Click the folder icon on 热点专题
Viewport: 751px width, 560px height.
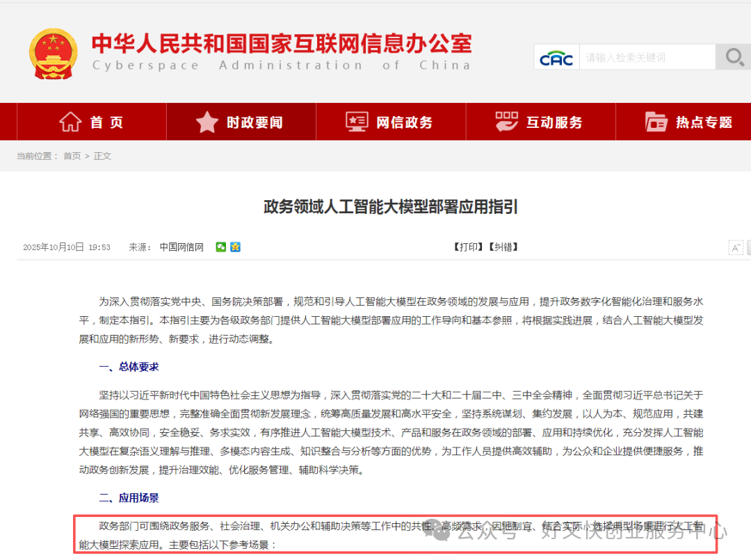pyautogui.click(x=655, y=121)
